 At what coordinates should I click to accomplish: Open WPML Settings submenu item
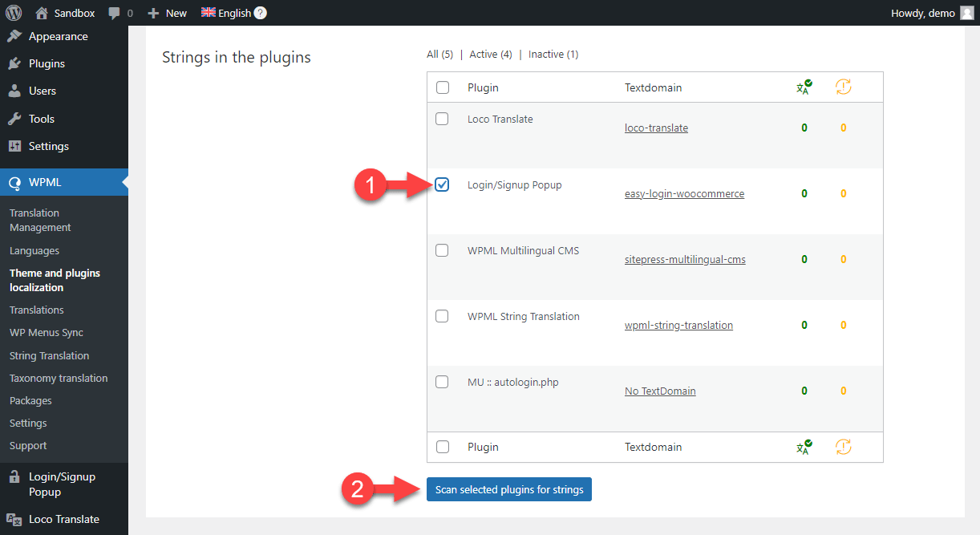pos(28,423)
